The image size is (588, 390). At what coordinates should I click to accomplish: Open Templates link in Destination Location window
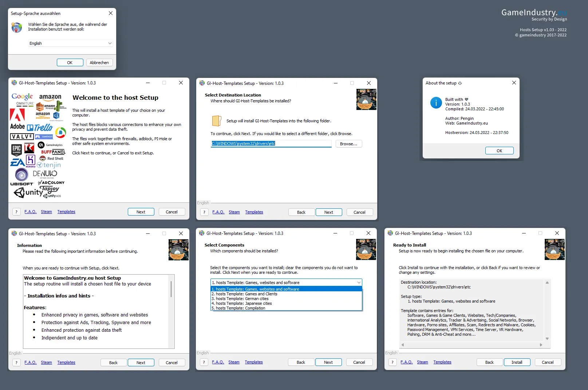(x=254, y=212)
